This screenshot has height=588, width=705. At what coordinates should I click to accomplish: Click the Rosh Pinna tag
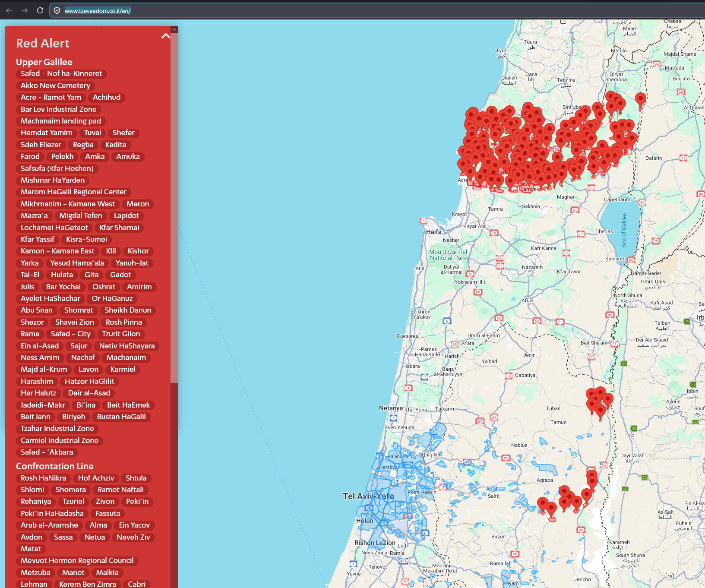[x=124, y=322]
